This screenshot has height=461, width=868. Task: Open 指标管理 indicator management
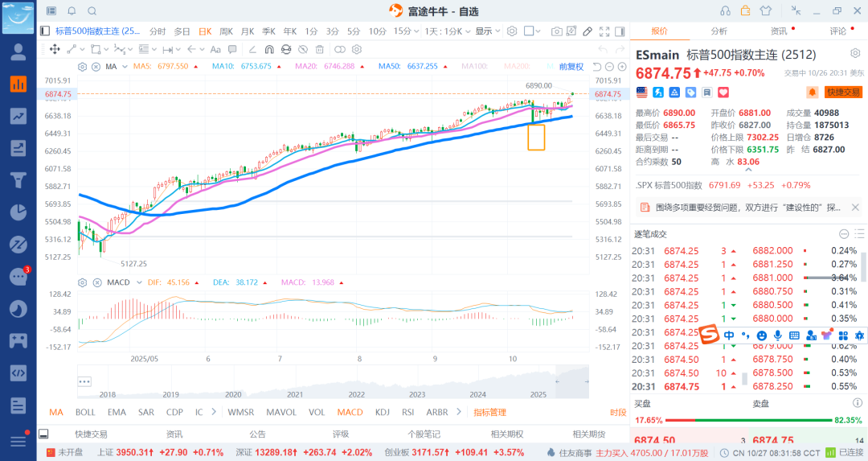point(490,412)
